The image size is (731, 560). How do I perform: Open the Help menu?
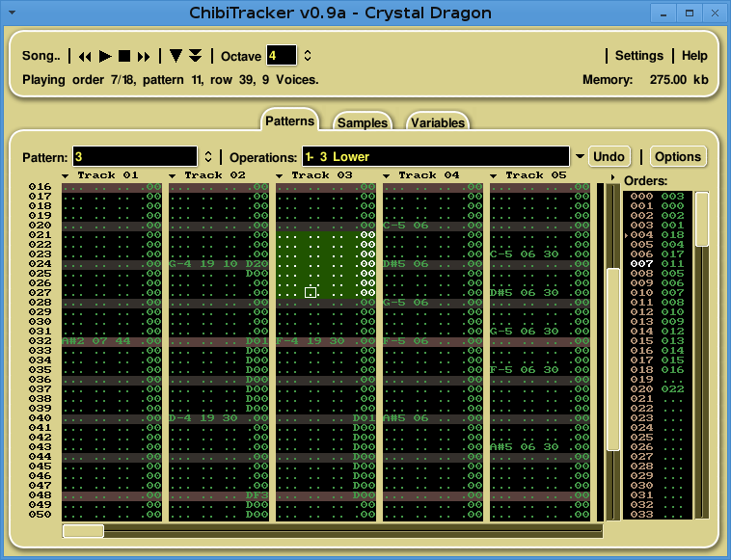(x=694, y=56)
